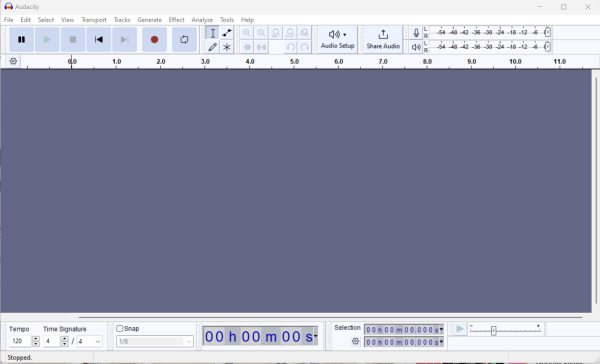
Task: Click Silence audio selection icon
Action: 261,47
